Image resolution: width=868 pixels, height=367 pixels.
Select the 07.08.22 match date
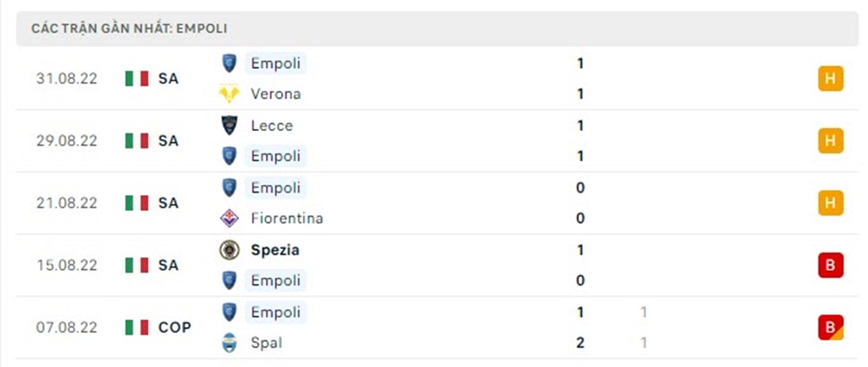67,327
